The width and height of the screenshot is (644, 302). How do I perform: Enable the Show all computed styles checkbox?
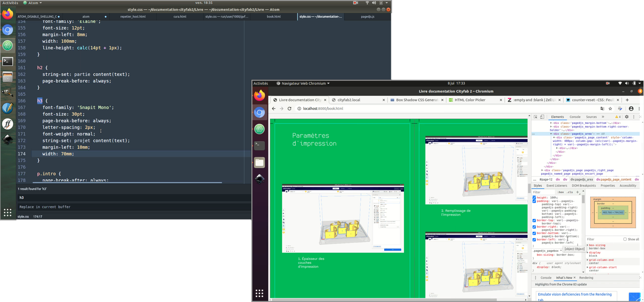(x=625, y=239)
